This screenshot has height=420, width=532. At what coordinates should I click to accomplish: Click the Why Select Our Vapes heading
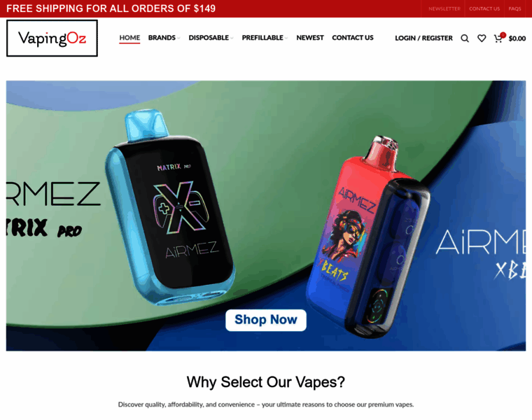pos(266,382)
